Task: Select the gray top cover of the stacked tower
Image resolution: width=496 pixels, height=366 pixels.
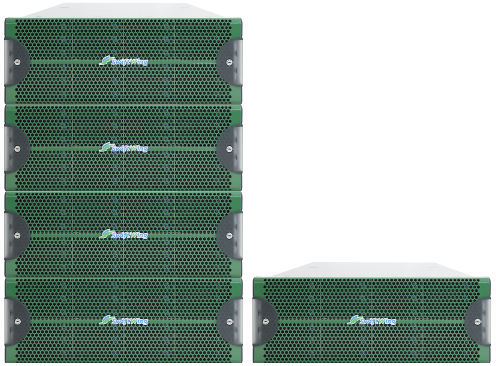Action: 123,11
